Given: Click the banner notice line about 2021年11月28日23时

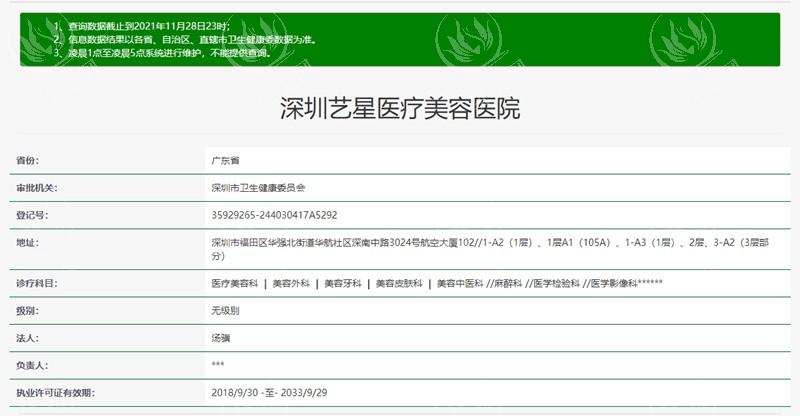Looking at the screenshot, I should [143, 26].
